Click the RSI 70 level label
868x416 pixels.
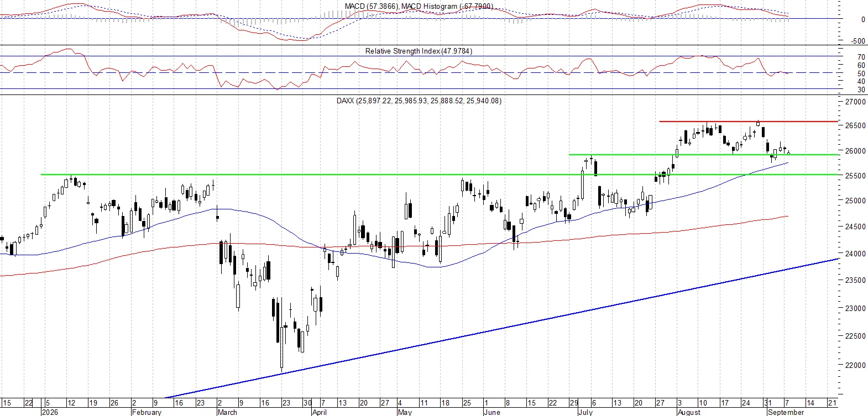(x=861, y=57)
